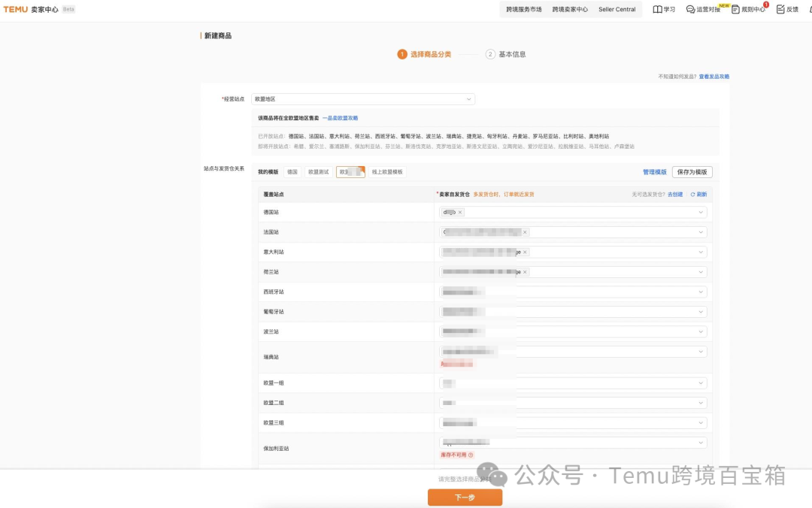
Task: Click the TEMU 卖家中心 logo
Action: [x=31, y=9]
